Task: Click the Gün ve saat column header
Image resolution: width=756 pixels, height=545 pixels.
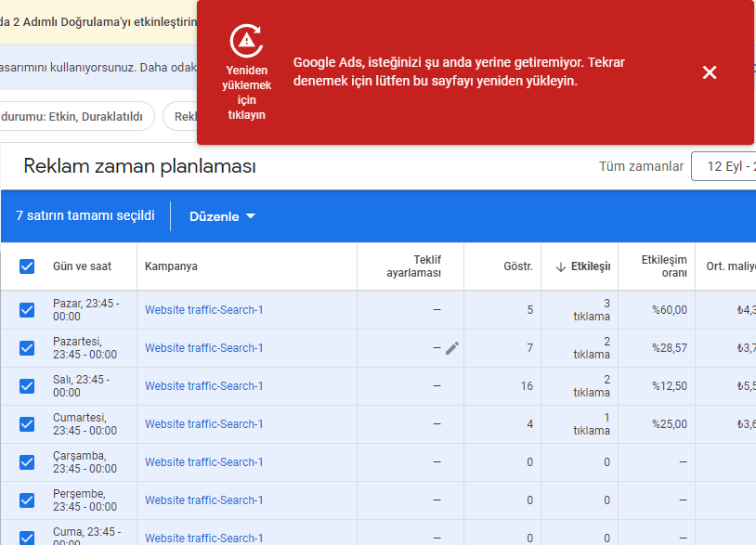Action: coord(82,266)
